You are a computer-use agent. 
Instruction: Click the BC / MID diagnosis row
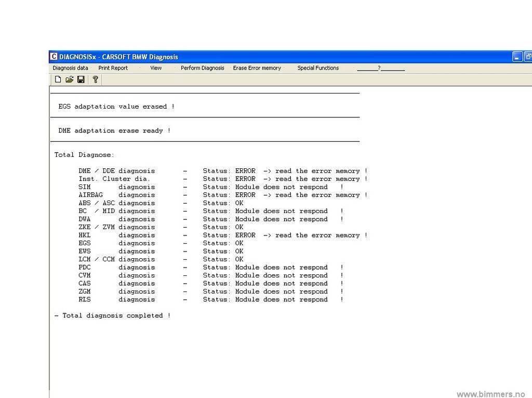(211, 211)
